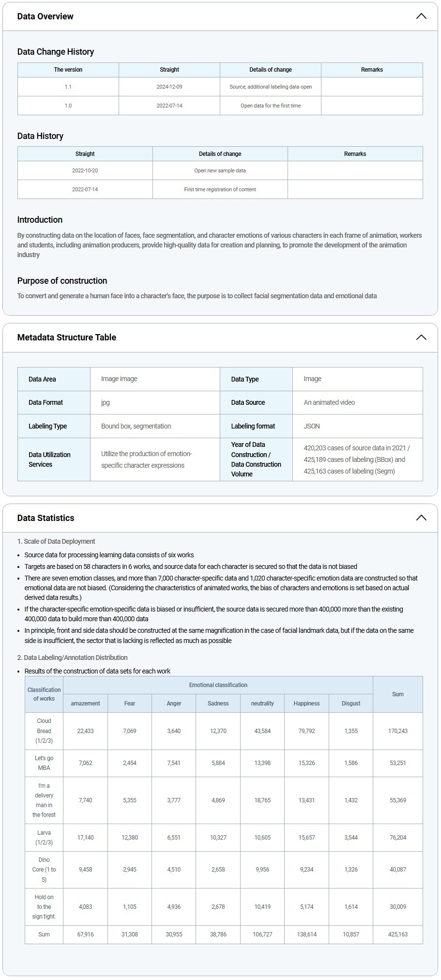Image resolution: width=441 pixels, height=980 pixels.
Task: Click the Data Overview panel title
Action: click(x=46, y=16)
